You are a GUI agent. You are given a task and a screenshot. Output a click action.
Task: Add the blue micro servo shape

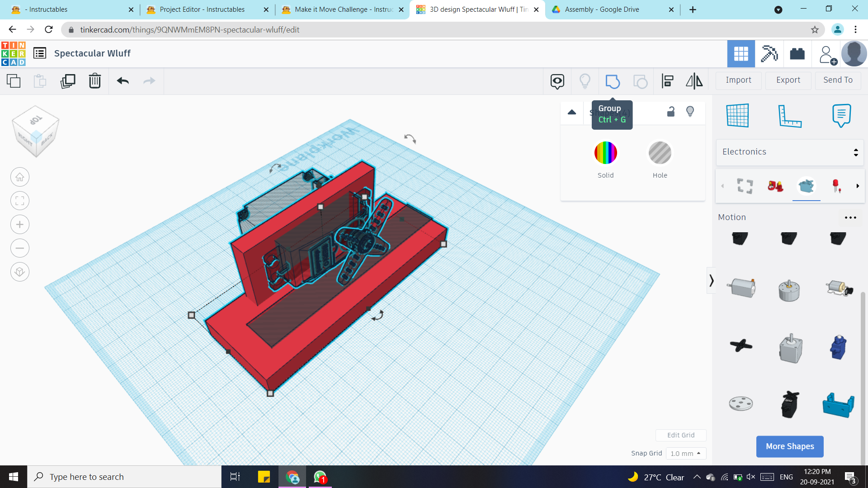[x=838, y=347]
